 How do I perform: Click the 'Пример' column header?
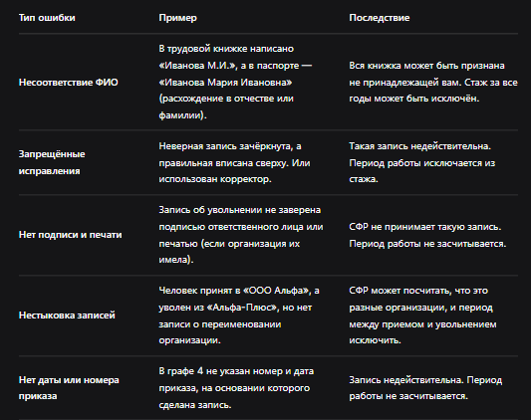tap(177, 18)
